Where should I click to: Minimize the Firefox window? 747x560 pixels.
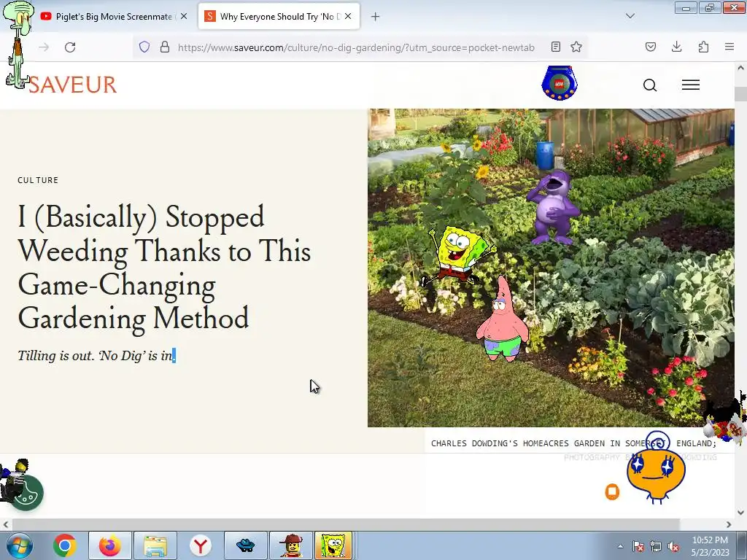pos(686,8)
